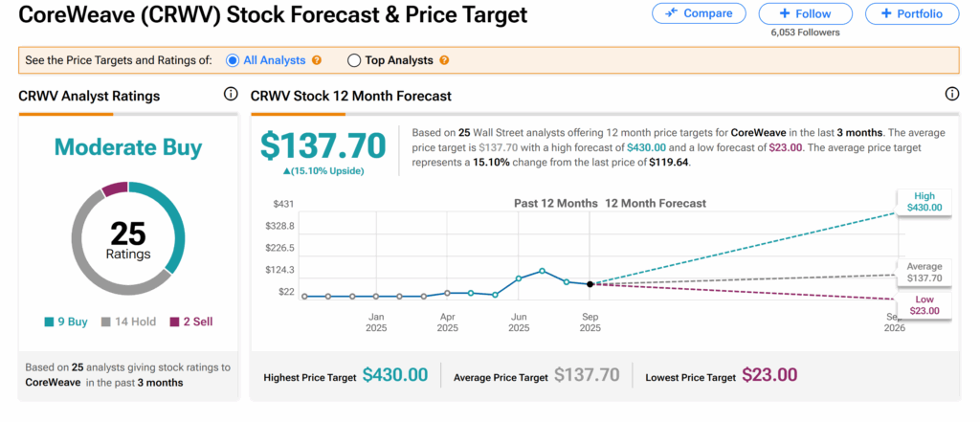Click the plus icon in the Follow button
The image size is (980, 422).
785,13
